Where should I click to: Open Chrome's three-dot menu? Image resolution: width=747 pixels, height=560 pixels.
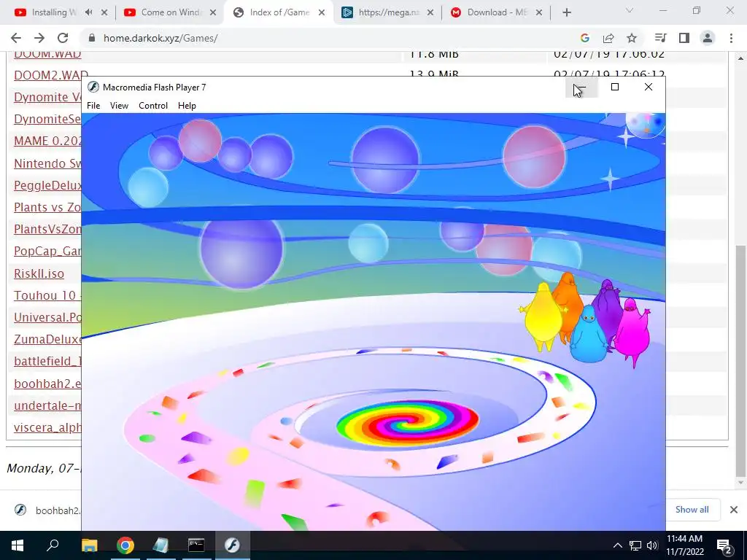[x=731, y=38]
